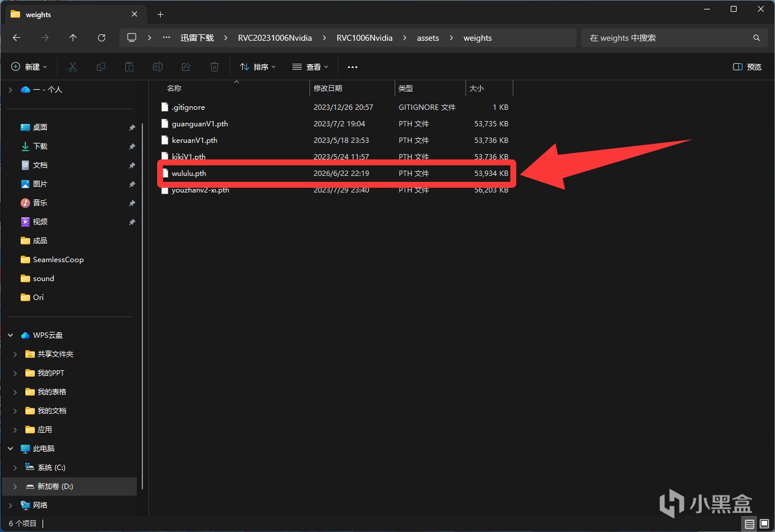Expand the 一 - 个人 OneDrive node
Screen dimensions: 775x532
(10, 89)
